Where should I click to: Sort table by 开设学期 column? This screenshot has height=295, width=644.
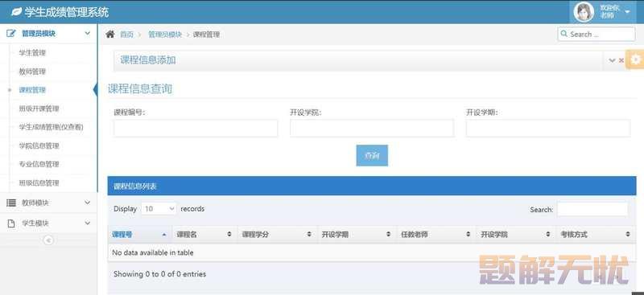click(x=357, y=235)
